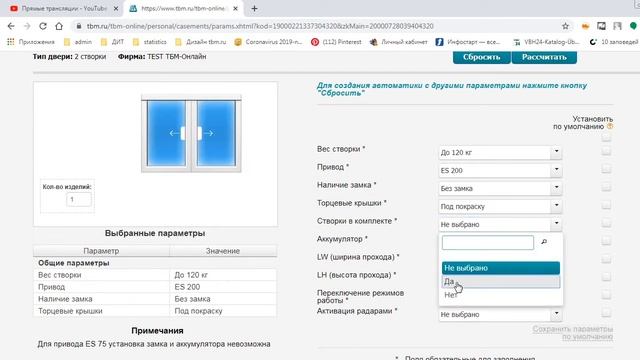Select Да option in list
This screenshot has height=360, width=640.
tap(501, 282)
